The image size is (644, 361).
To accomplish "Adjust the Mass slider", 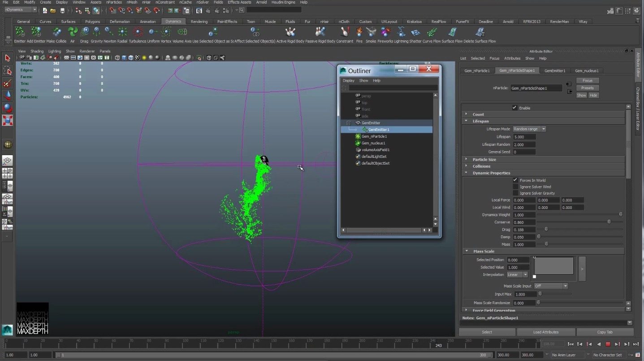I will pos(546,244).
